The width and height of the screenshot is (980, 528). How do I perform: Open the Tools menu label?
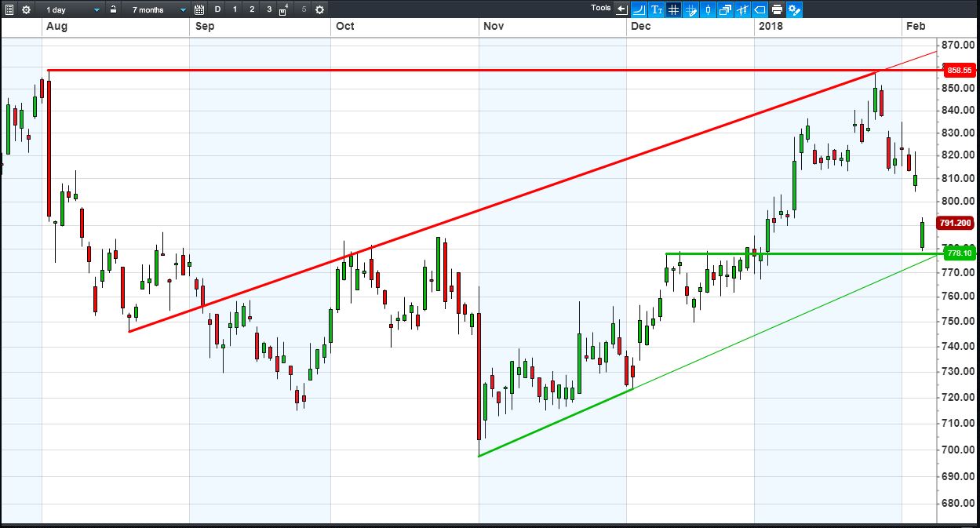pos(600,8)
